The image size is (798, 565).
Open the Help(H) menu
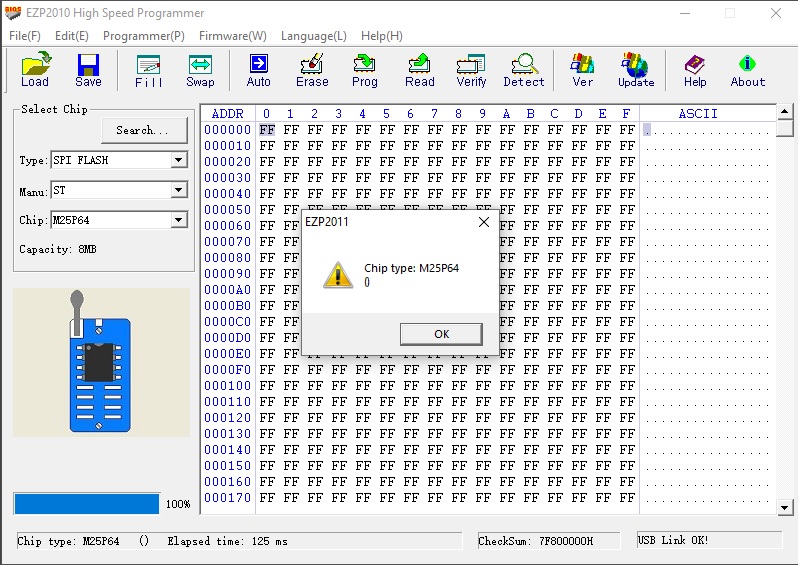(x=382, y=36)
